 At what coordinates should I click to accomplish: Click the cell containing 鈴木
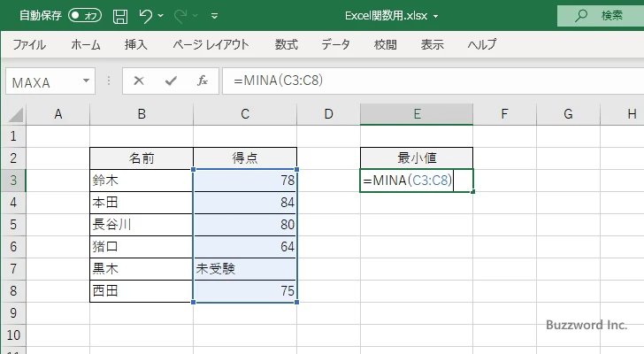(142, 181)
